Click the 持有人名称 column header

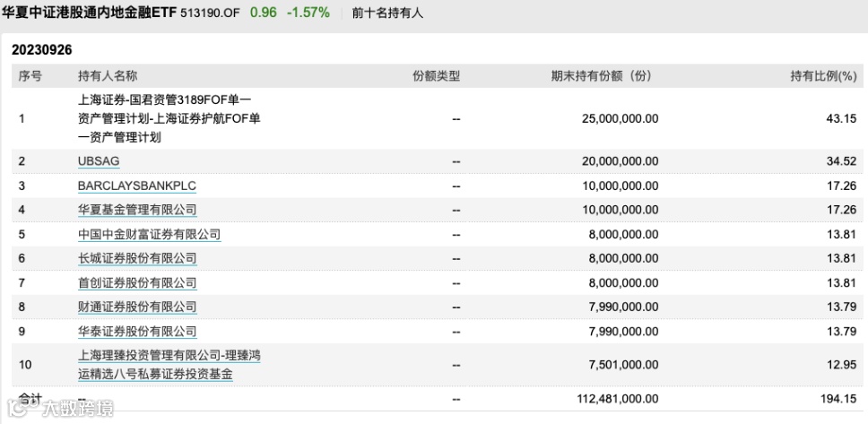click(x=108, y=76)
